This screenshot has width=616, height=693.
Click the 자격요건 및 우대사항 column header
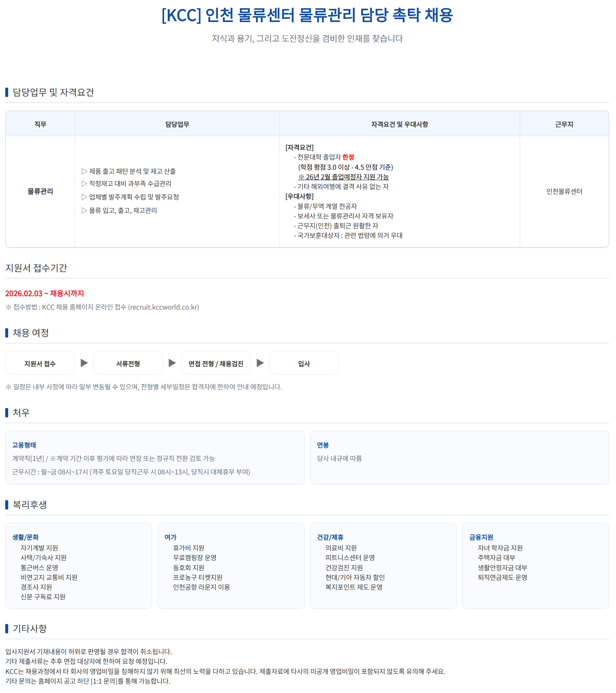click(x=399, y=124)
